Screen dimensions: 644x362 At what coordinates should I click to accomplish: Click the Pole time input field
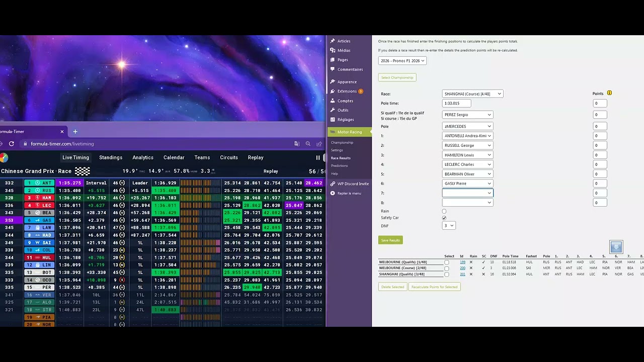(456, 104)
